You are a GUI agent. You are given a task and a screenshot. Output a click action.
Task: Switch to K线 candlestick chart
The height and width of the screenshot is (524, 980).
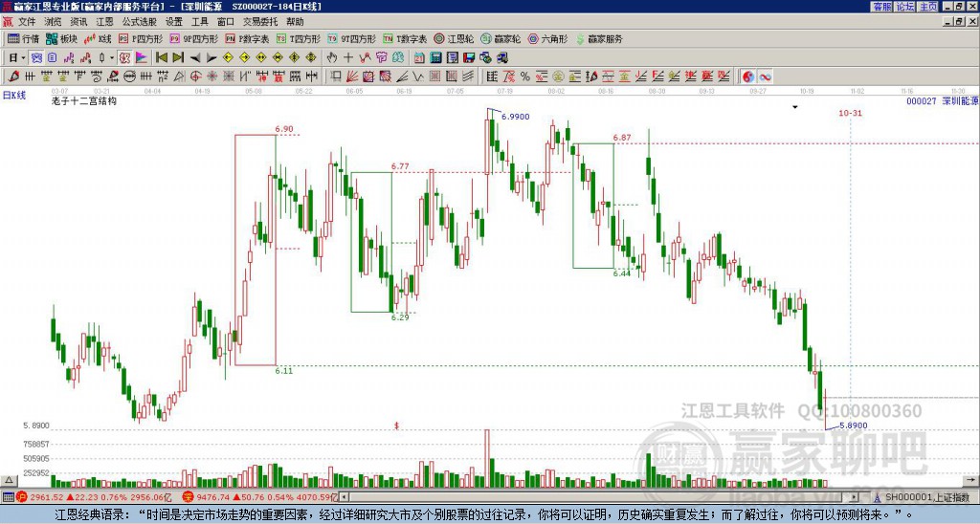point(98,38)
